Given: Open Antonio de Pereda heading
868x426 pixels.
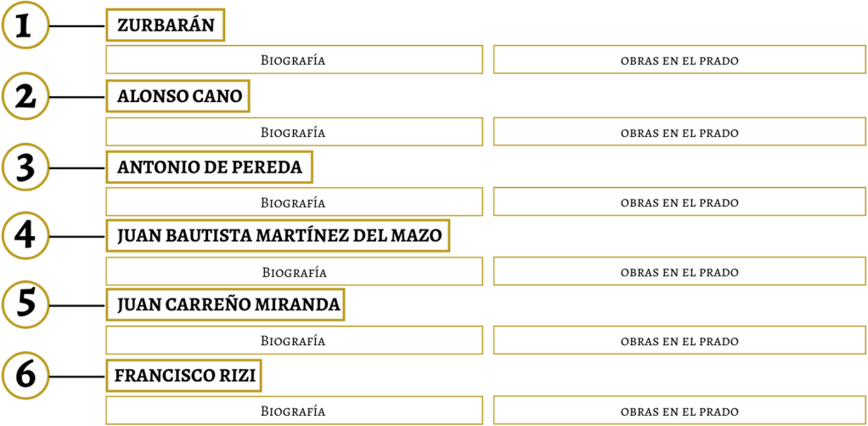Looking at the screenshot, I should pyautogui.click(x=209, y=168).
